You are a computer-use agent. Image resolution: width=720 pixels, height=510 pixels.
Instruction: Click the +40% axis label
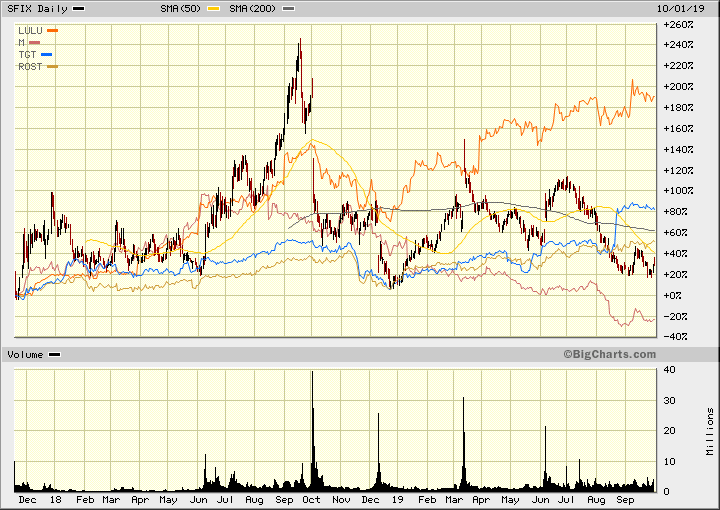675,254
